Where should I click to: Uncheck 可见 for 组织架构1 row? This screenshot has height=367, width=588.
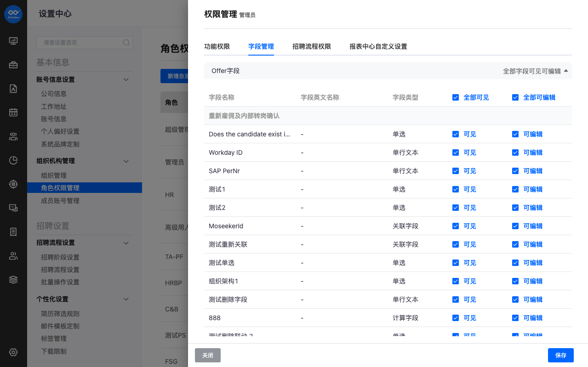click(x=456, y=281)
